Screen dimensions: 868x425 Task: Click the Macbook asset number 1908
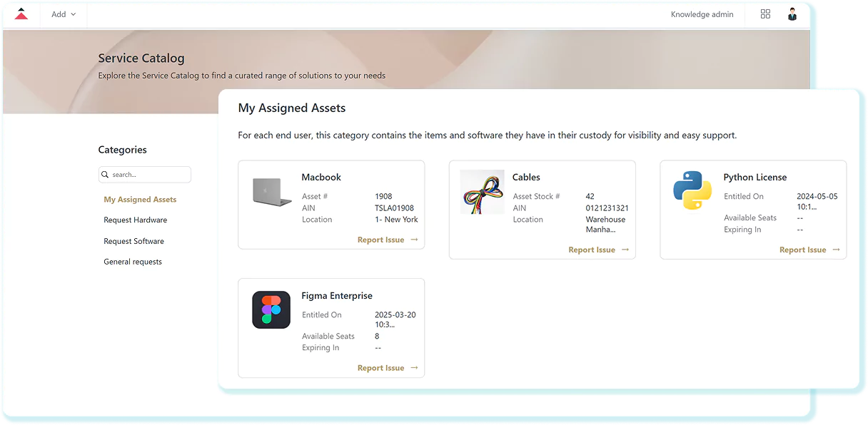click(383, 196)
